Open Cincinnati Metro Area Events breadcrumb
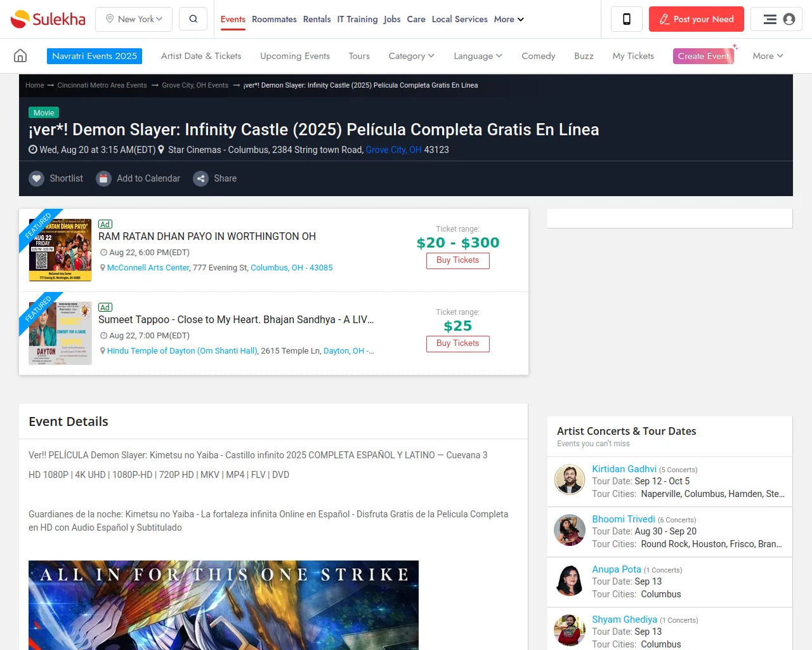812x650 pixels. pyautogui.click(x=102, y=85)
